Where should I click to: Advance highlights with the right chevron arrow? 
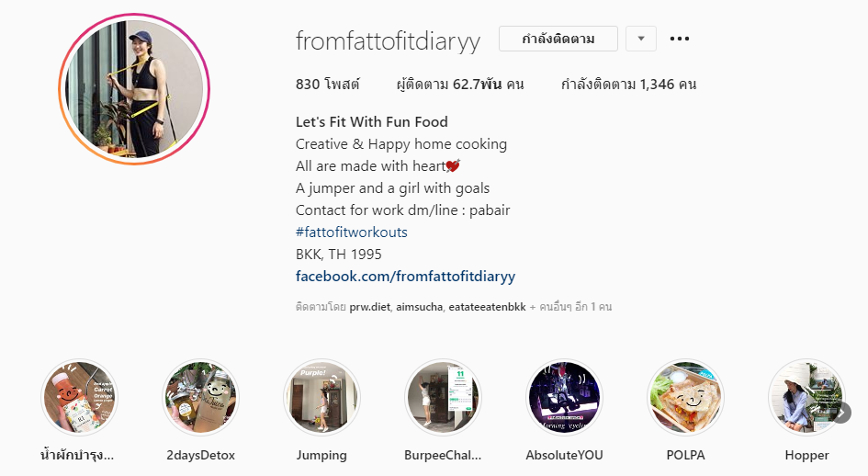[x=841, y=413]
